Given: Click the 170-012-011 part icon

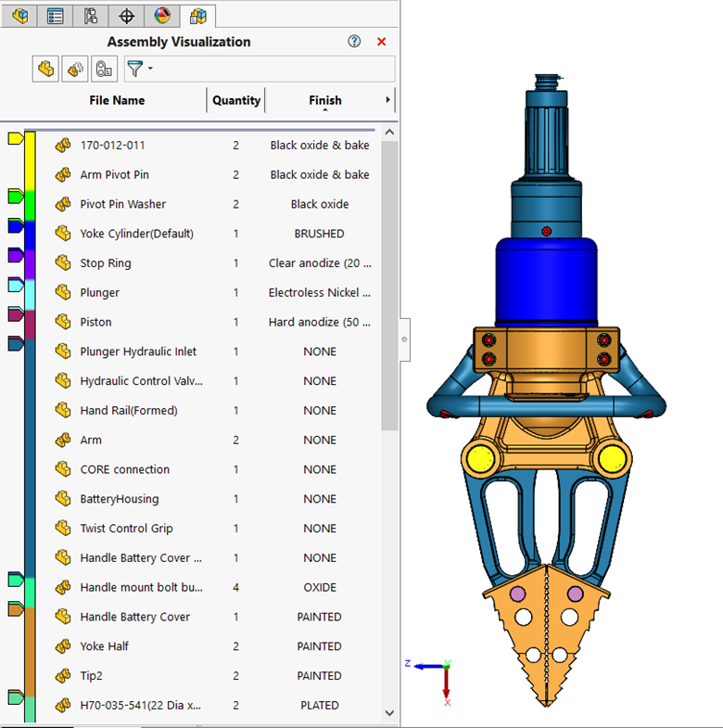Looking at the screenshot, I should click(63, 146).
